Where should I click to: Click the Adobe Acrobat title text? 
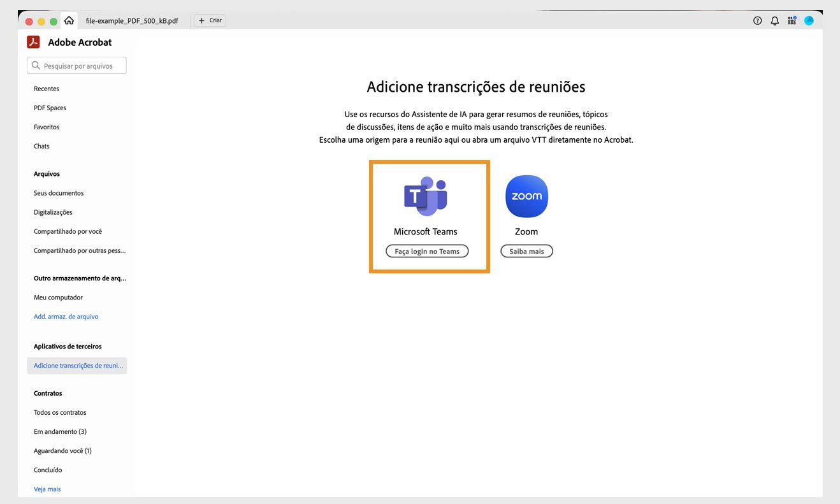tap(80, 42)
